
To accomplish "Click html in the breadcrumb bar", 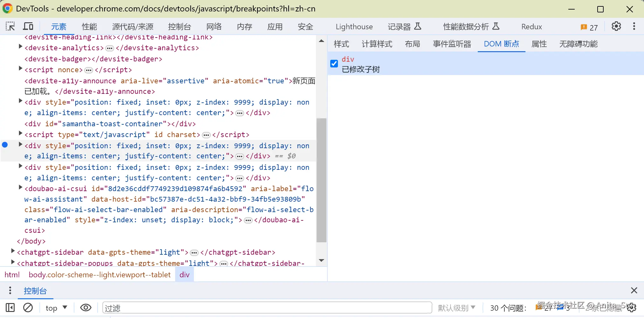I will pyautogui.click(x=12, y=274).
